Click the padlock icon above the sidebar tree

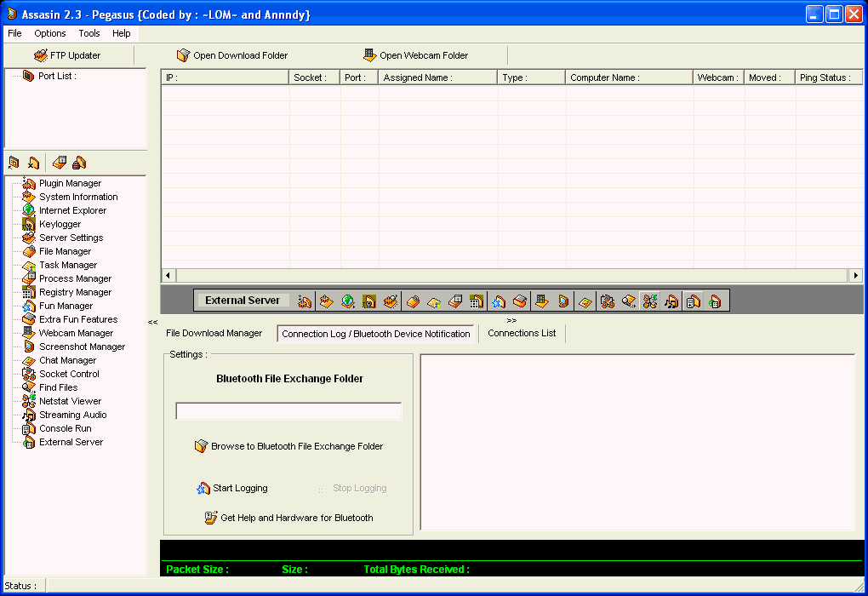pyautogui.click(x=79, y=163)
